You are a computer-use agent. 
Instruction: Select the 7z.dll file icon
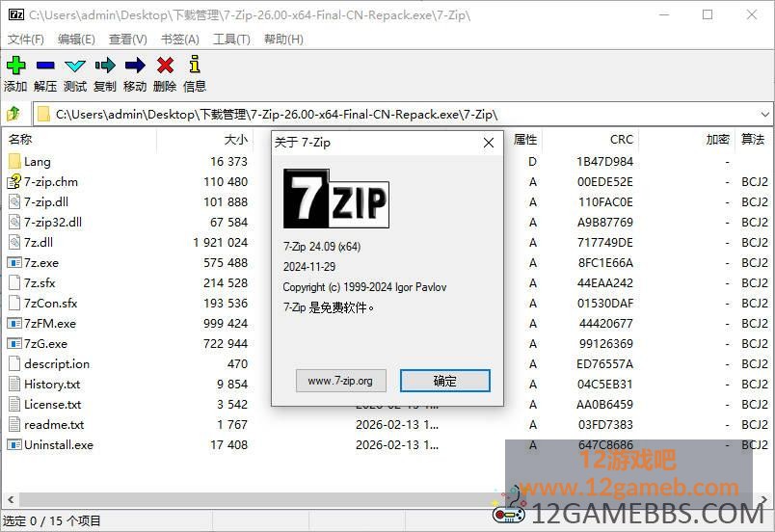click(14, 242)
